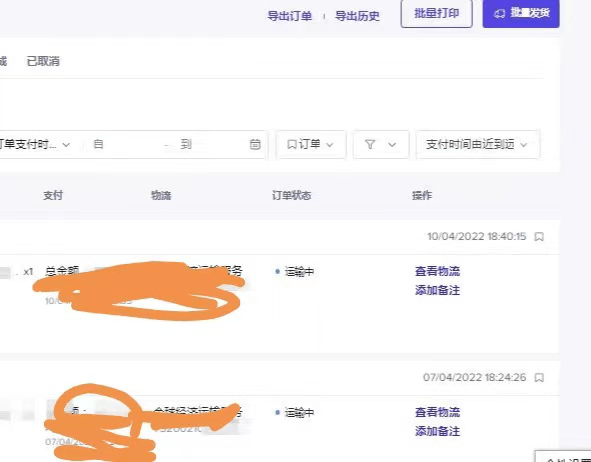Click 添加备注 for the 10/04/2022 order
This screenshot has width=591, height=462.
click(437, 290)
